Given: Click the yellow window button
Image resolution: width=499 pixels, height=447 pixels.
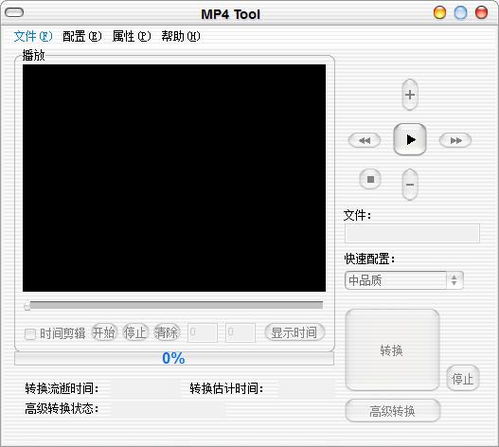Looking at the screenshot, I should pos(440,13).
